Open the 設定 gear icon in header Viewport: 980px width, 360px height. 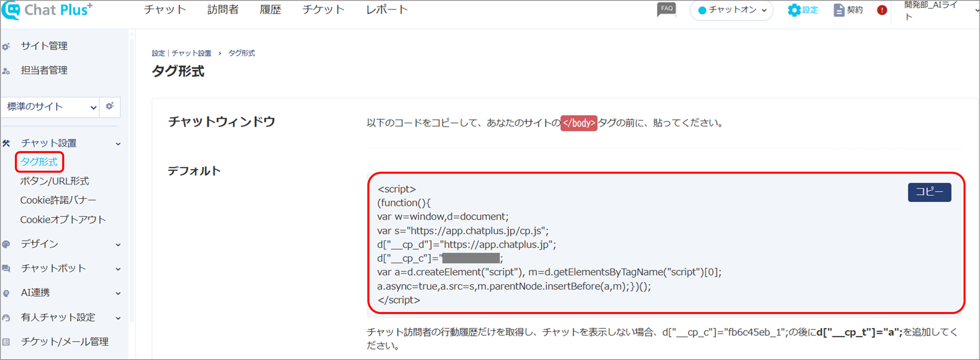tap(794, 10)
